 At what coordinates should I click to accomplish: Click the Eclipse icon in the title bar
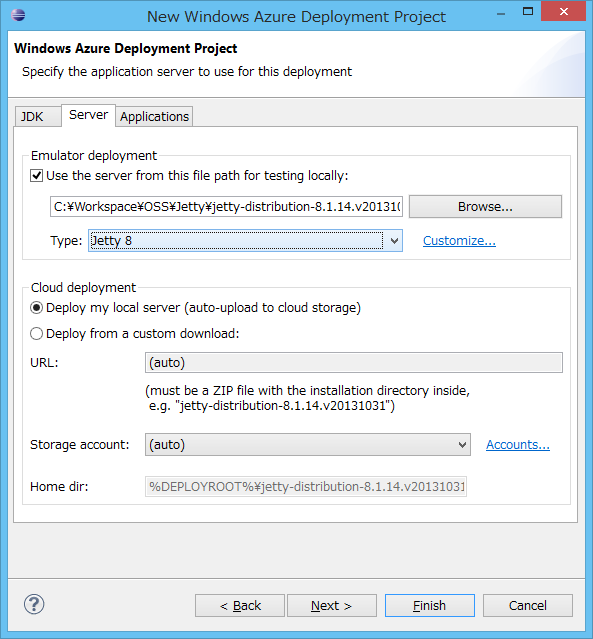click(18, 15)
